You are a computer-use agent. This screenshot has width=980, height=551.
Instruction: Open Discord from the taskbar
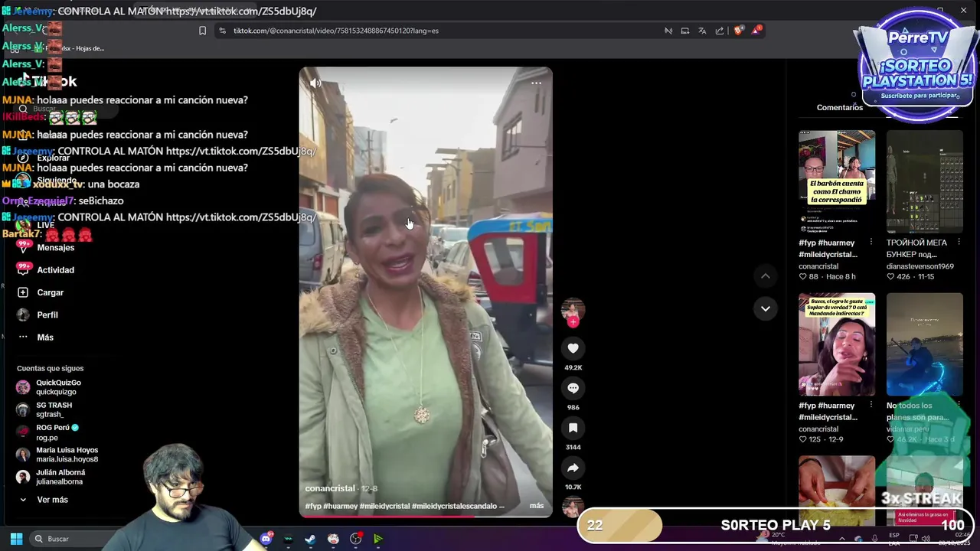[x=266, y=539]
